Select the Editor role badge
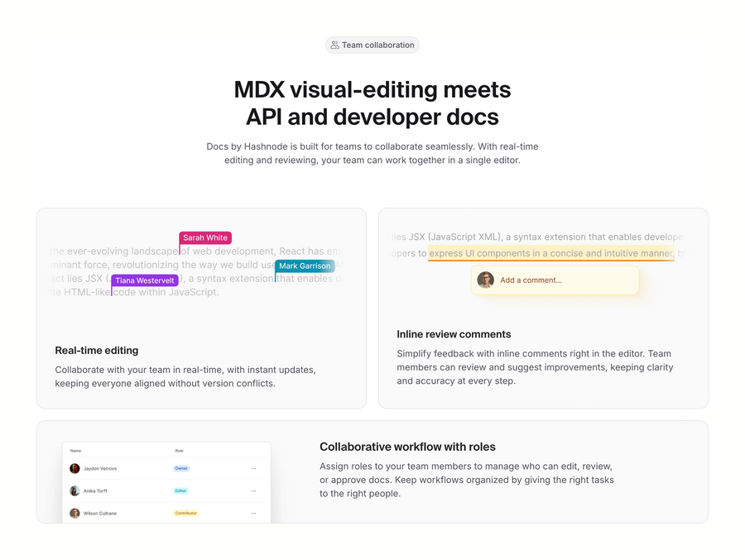This screenshot has height=560, width=745. point(181,491)
